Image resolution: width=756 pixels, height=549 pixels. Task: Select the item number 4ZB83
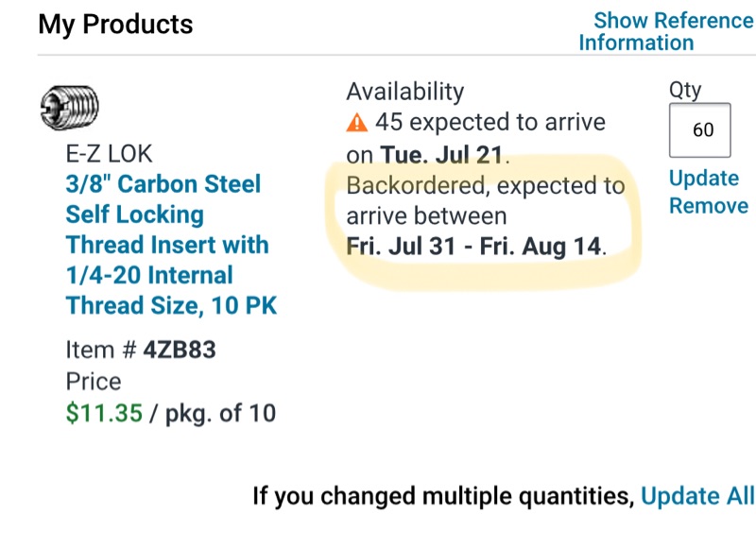click(180, 351)
